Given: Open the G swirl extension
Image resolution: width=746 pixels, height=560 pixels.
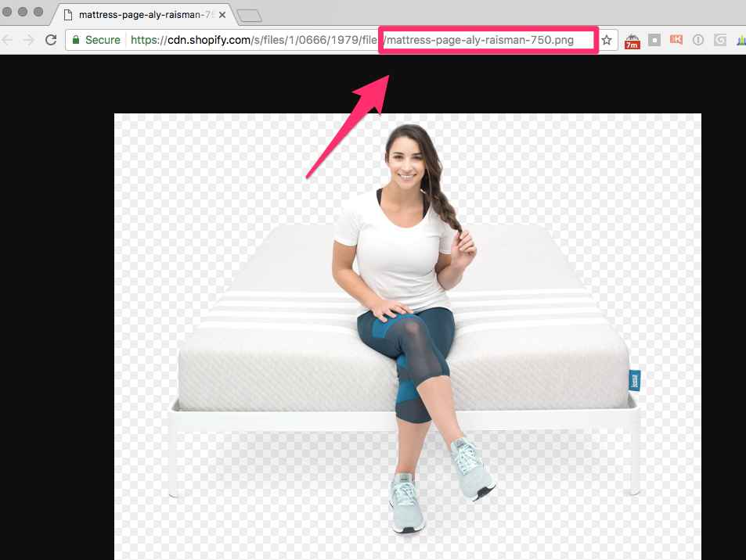Looking at the screenshot, I should [x=719, y=40].
